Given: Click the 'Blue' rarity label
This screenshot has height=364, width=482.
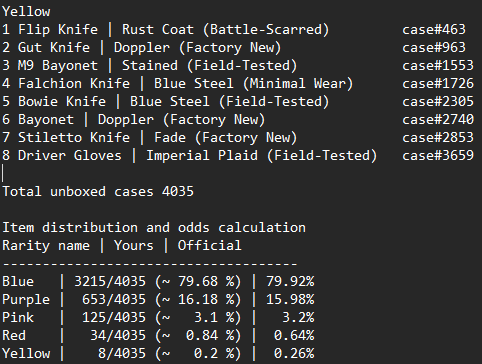Looking at the screenshot, I should click(x=18, y=282).
